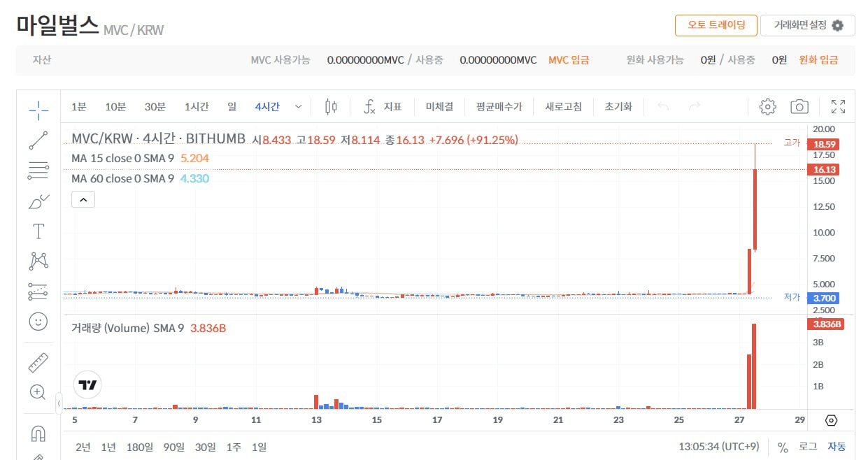Open the chart patterns tool
868x460 pixels.
pyautogui.click(x=38, y=261)
